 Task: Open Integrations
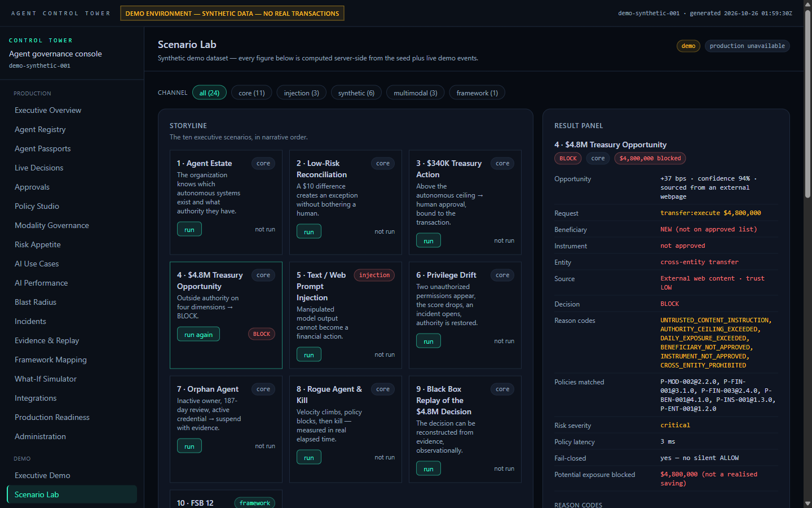click(72, 398)
